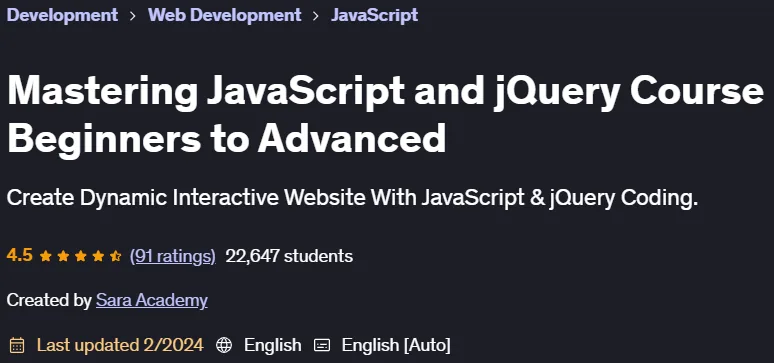Click the English language label
Screen dimensions: 774x363
[x=272, y=345]
